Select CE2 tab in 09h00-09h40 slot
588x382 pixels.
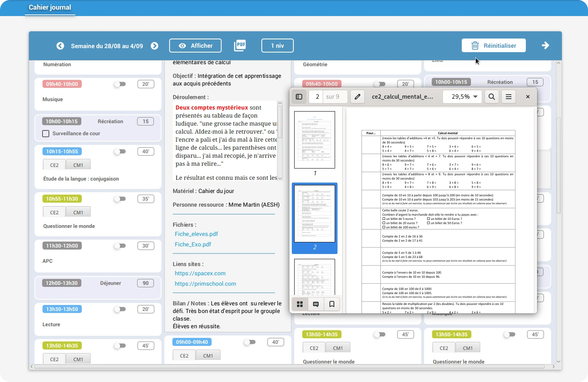pyautogui.click(x=184, y=356)
